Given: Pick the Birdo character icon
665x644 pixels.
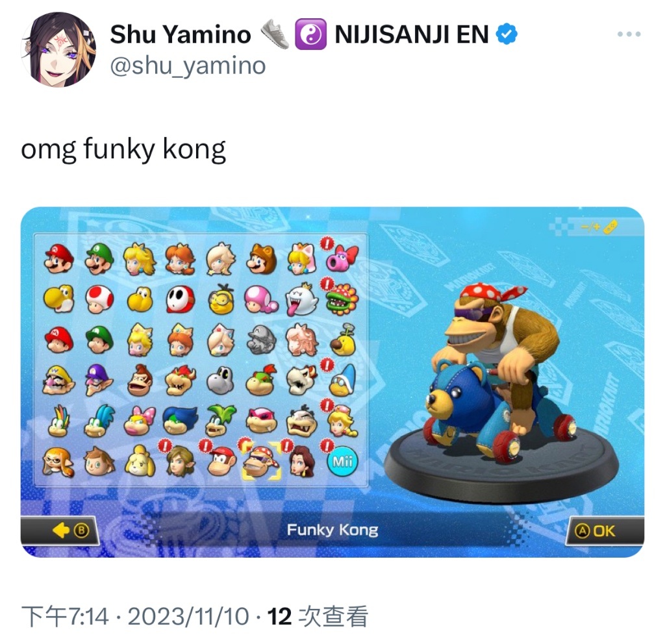Looking at the screenshot, I should click(x=342, y=258).
